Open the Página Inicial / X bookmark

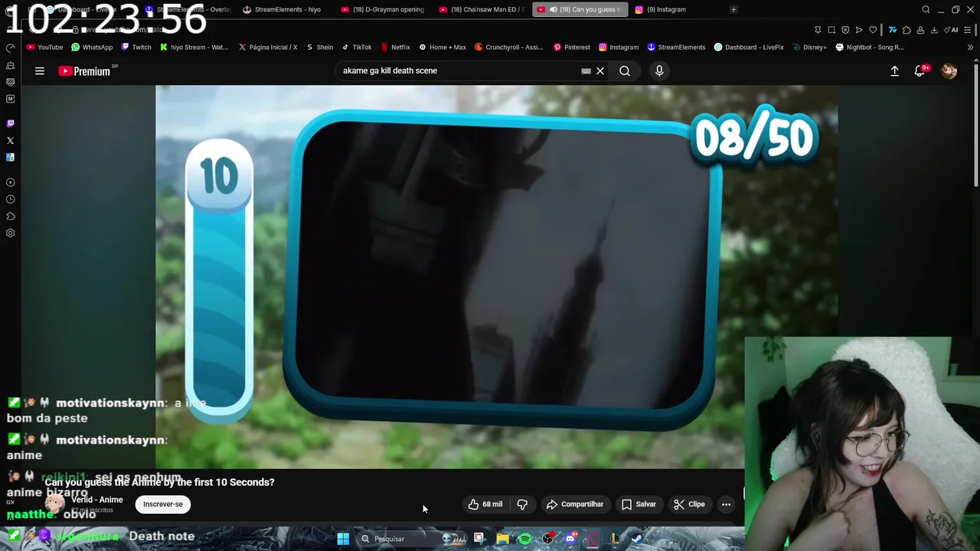(x=268, y=47)
